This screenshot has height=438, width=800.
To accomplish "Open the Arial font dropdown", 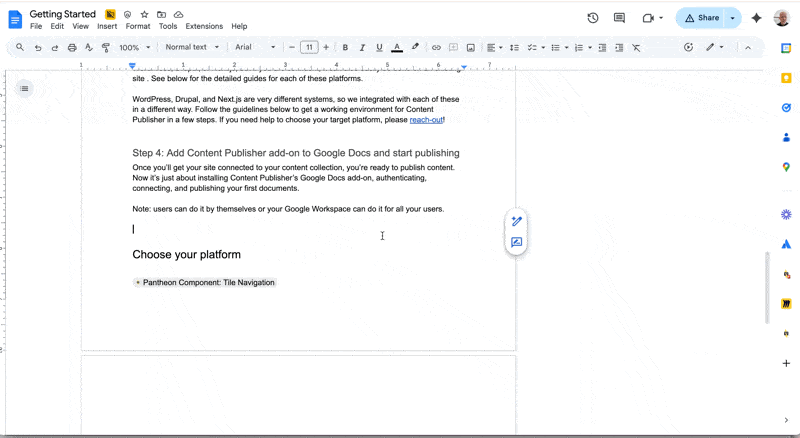I will tap(255, 47).
